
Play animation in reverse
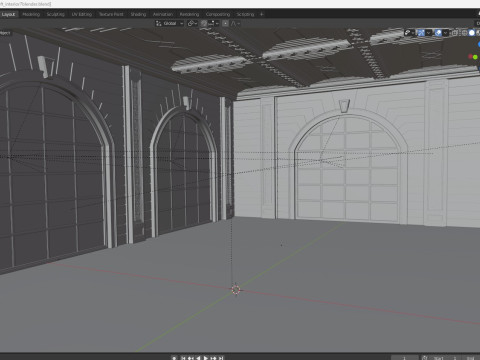click(x=198, y=358)
